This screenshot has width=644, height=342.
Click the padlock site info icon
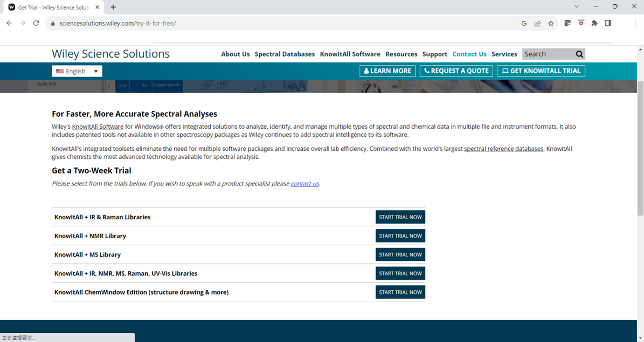(53, 23)
